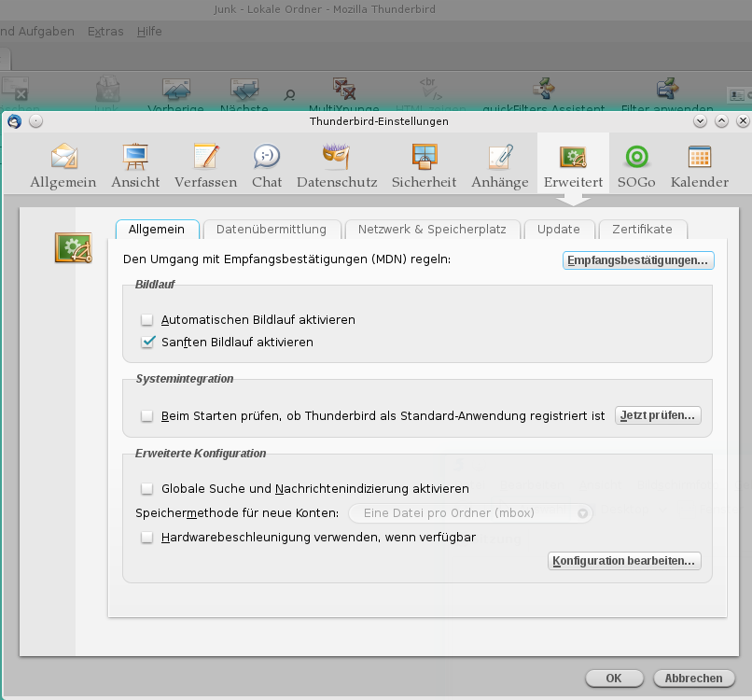Click the 'Erweiterte Konfiguration' group heading
This screenshot has width=752, height=700.
coord(201,454)
